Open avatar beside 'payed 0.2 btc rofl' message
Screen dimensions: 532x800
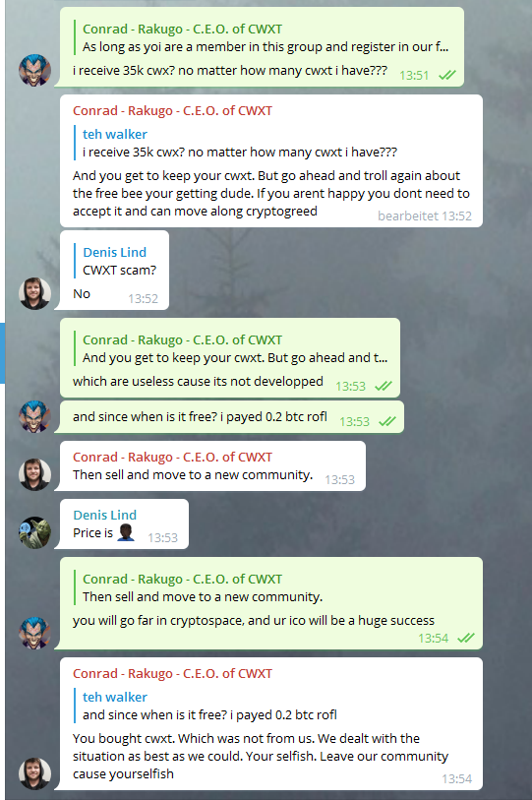34,417
